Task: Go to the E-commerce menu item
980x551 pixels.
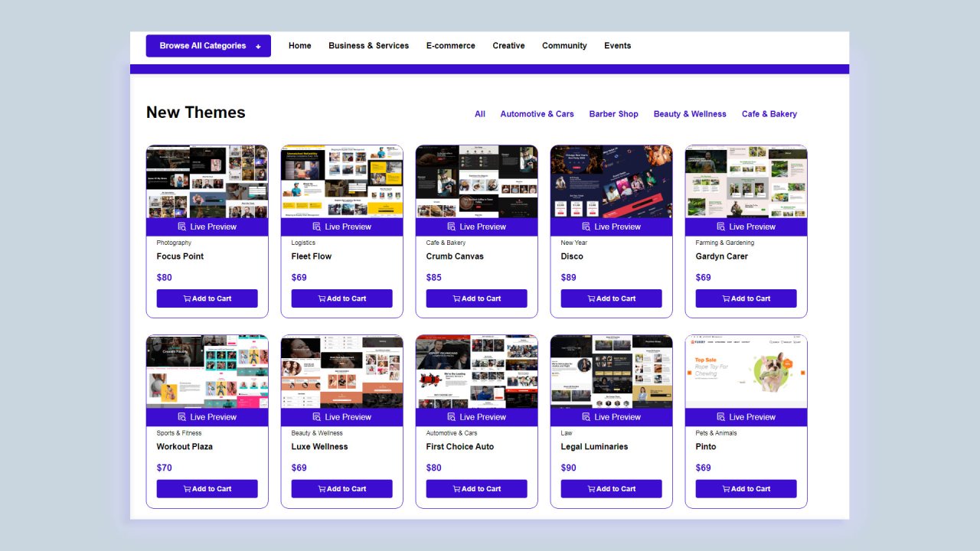Action: click(450, 46)
